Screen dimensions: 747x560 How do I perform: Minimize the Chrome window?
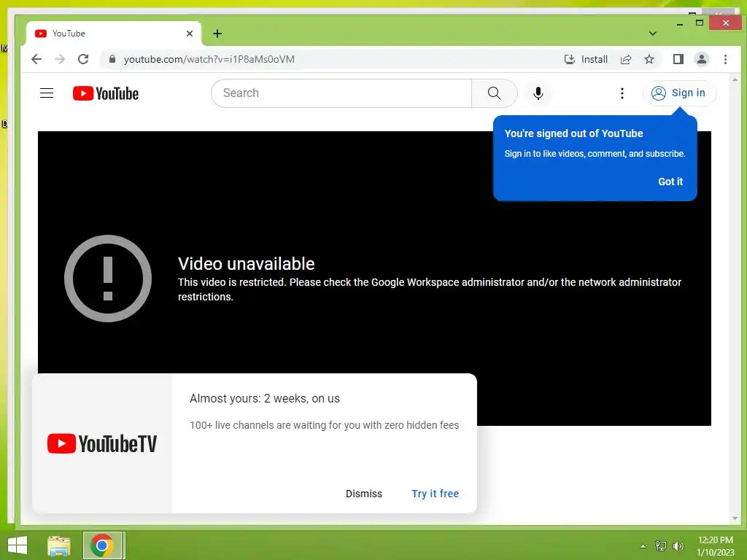(680, 23)
